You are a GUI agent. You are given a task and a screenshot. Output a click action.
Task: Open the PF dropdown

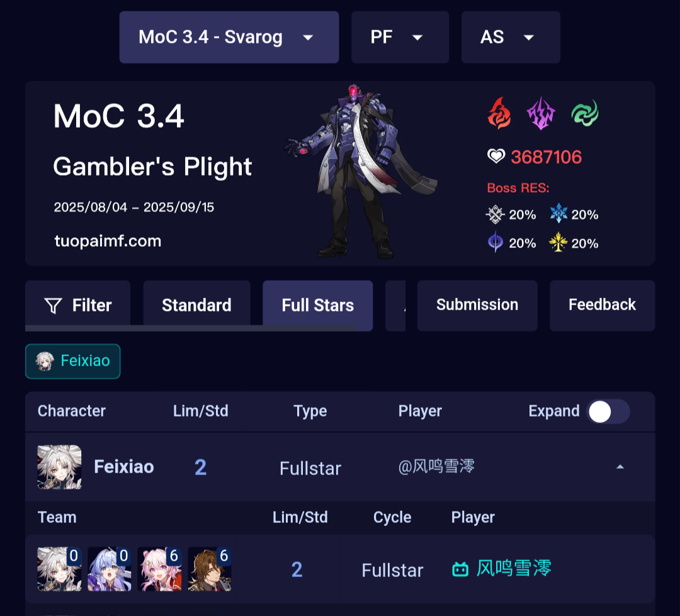[x=400, y=37]
